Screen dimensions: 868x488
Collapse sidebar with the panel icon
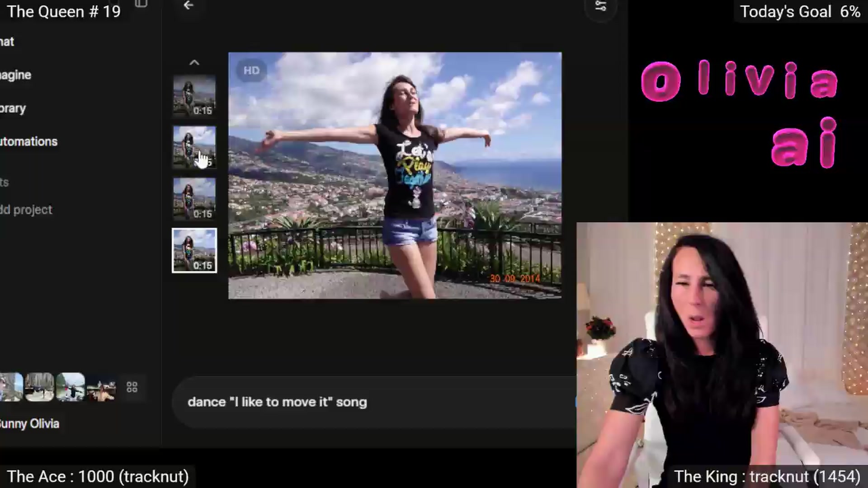pyautogui.click(x=141, y=4)
